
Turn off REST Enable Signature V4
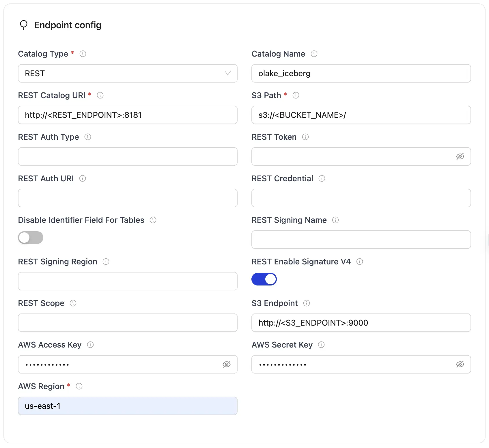pyautogui.click(x=264, y=279)
